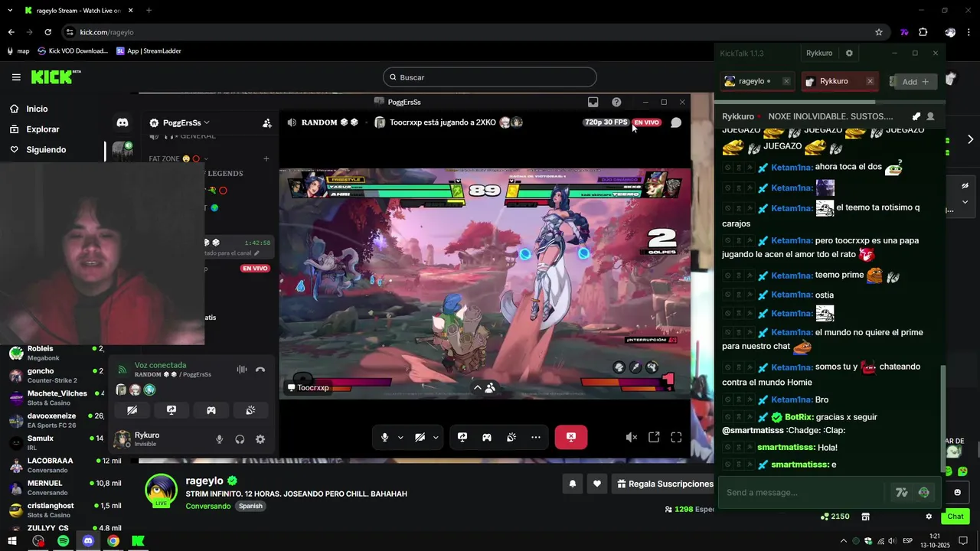Screen dimensions: 980x551
Task: Mute microphone in Rykuro user panel
Action: [220, 439]
